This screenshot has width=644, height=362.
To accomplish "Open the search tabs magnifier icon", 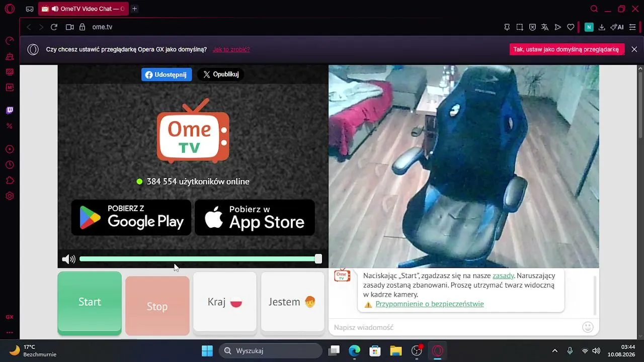I will [x=594, y=9].
